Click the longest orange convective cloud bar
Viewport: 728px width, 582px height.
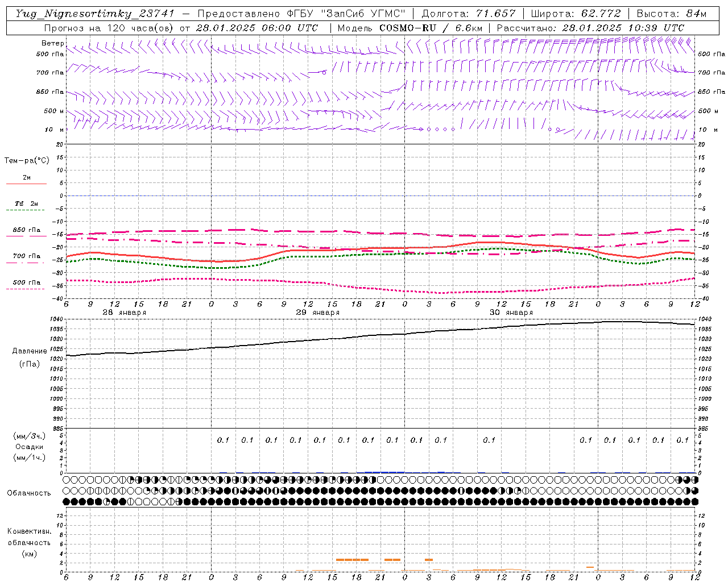(352, 560)
